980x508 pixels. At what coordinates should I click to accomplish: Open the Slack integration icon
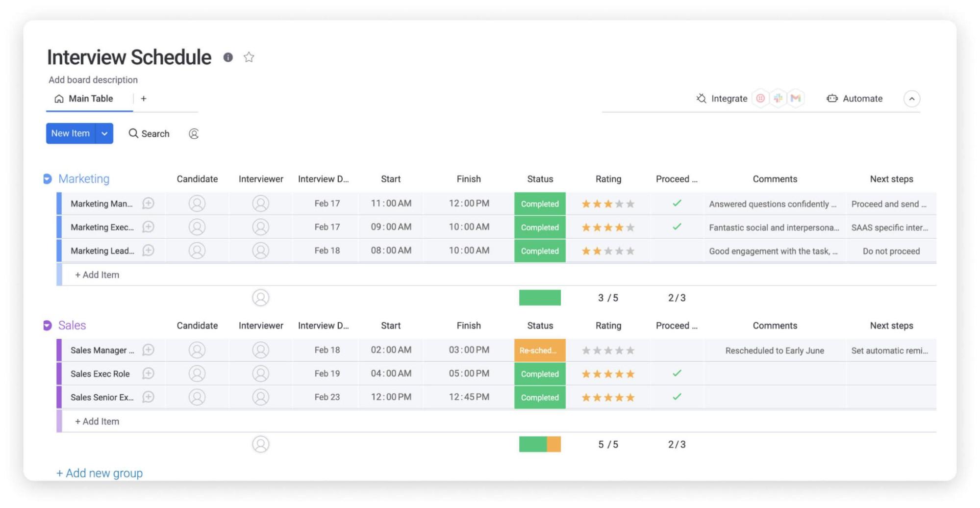[778, 99]
